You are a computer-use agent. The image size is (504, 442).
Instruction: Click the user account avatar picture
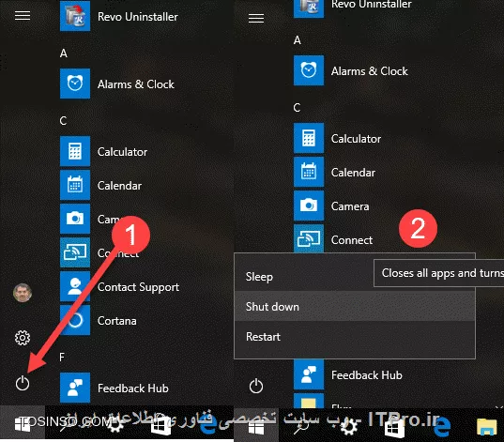pos(23,293)
